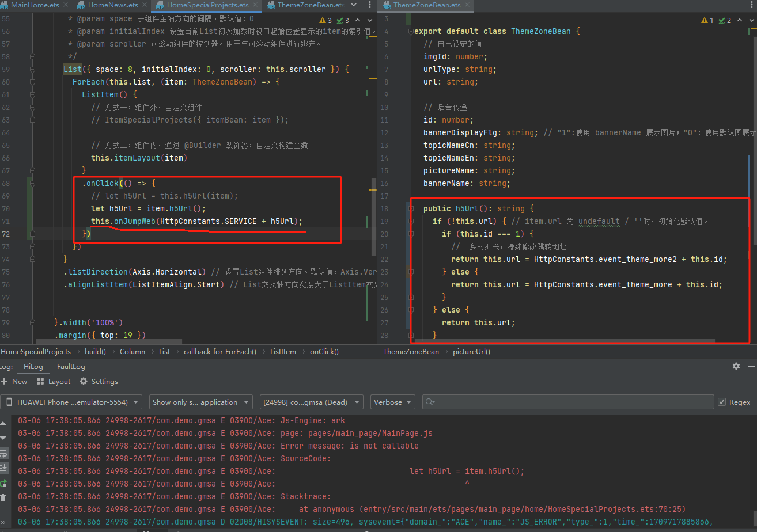
Task: Click weak warning count 3 checkmark in left editor
Action: click(x=343, y=20)
